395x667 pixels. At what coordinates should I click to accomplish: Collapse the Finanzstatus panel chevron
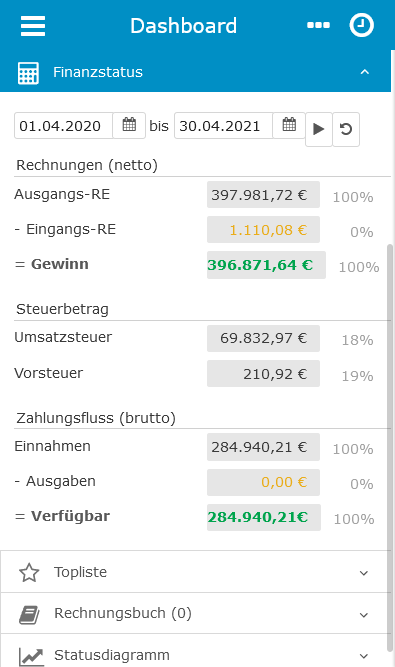tap(364, 72)
